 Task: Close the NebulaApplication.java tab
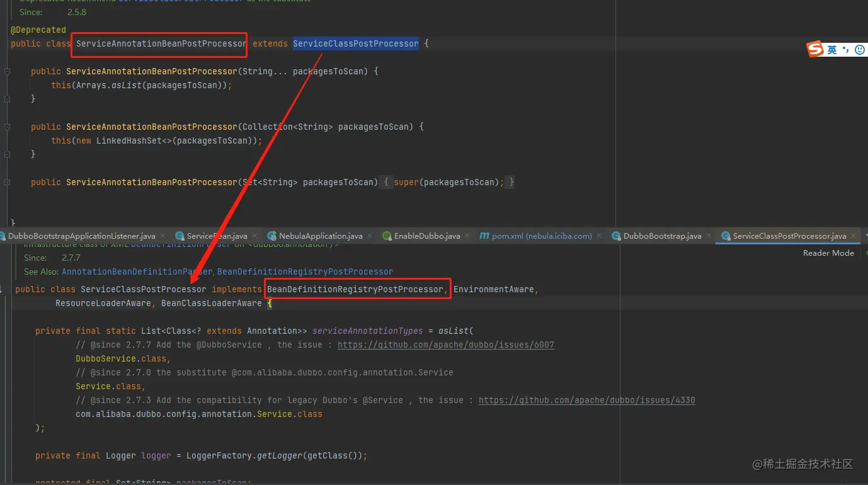(x=370, y=236)
